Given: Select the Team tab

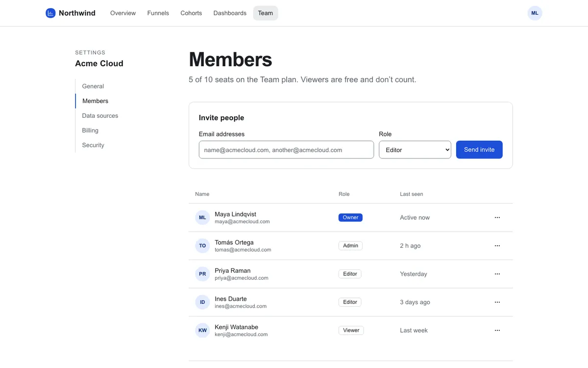Looking at the screenshot, I should coord(266,13).
